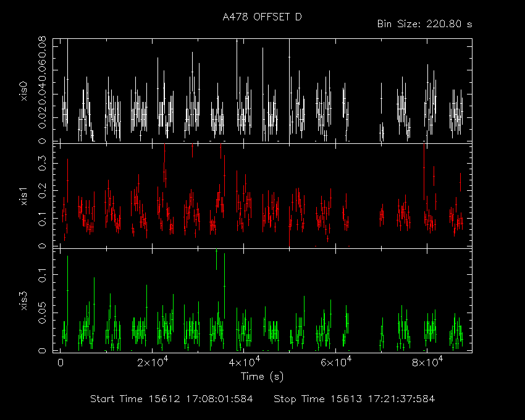Click the "4×10⁴" time axis tick label

tap(244, 362)
